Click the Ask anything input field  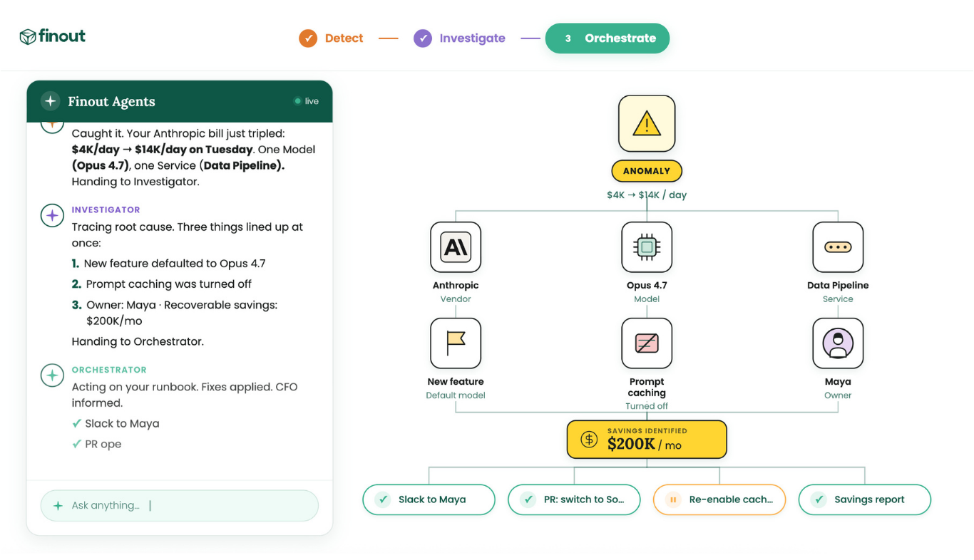coord(180,506)
